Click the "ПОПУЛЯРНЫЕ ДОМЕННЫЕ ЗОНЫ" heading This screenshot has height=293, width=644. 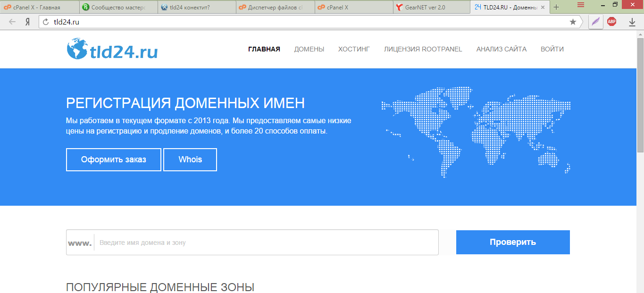(160, 287)
